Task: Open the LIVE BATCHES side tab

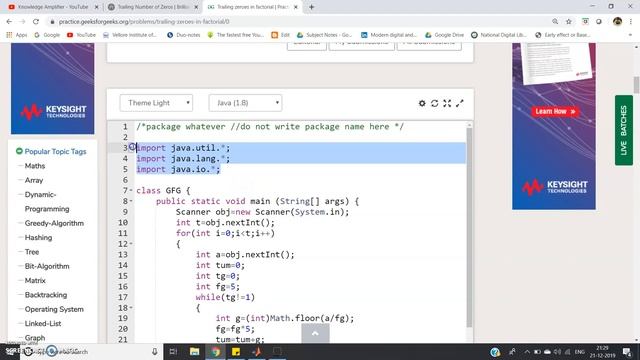Action: click(x=624, y=130)
